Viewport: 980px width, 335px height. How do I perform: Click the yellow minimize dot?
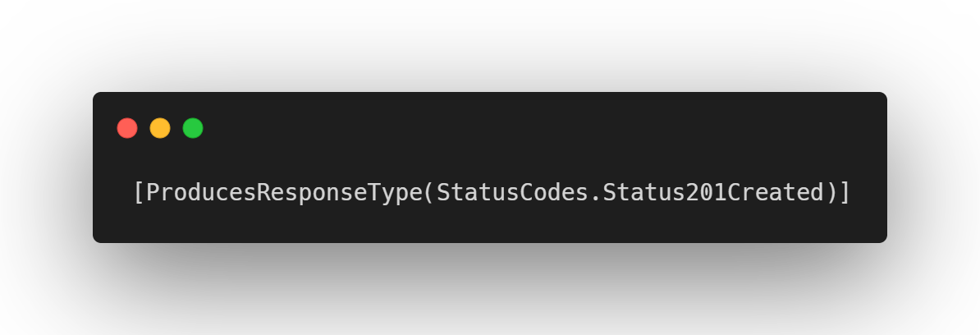(160, 128)
